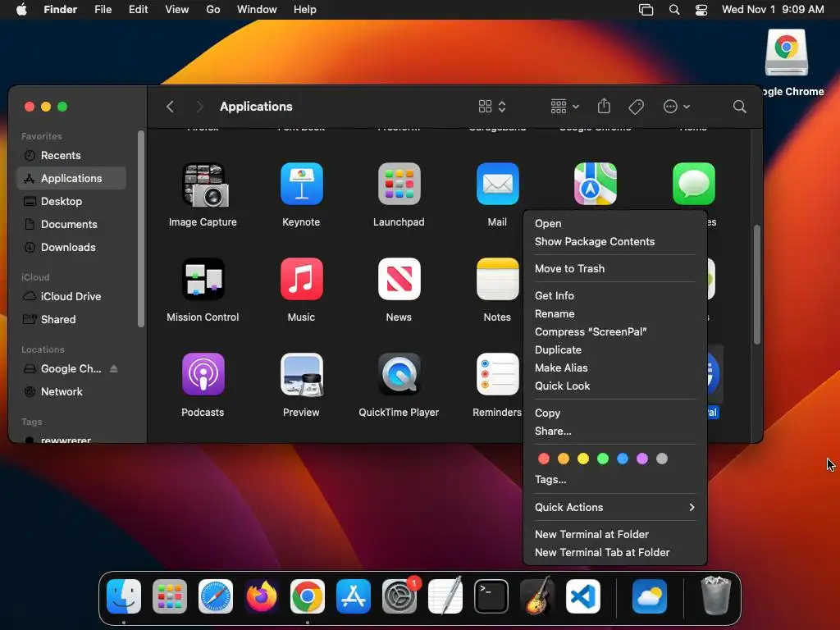Open Recents in Finder sidebar

coord(71,155)
